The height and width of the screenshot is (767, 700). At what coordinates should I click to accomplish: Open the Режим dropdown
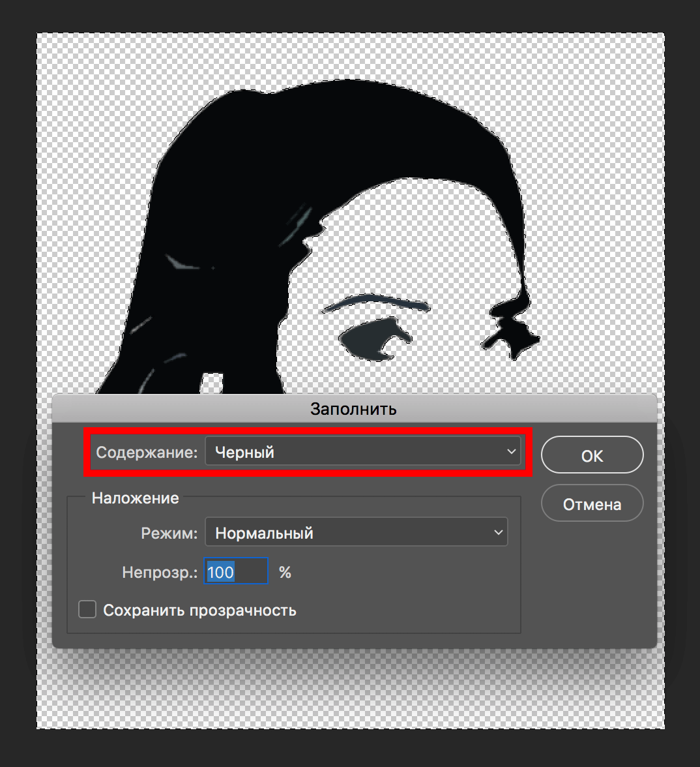356,532
